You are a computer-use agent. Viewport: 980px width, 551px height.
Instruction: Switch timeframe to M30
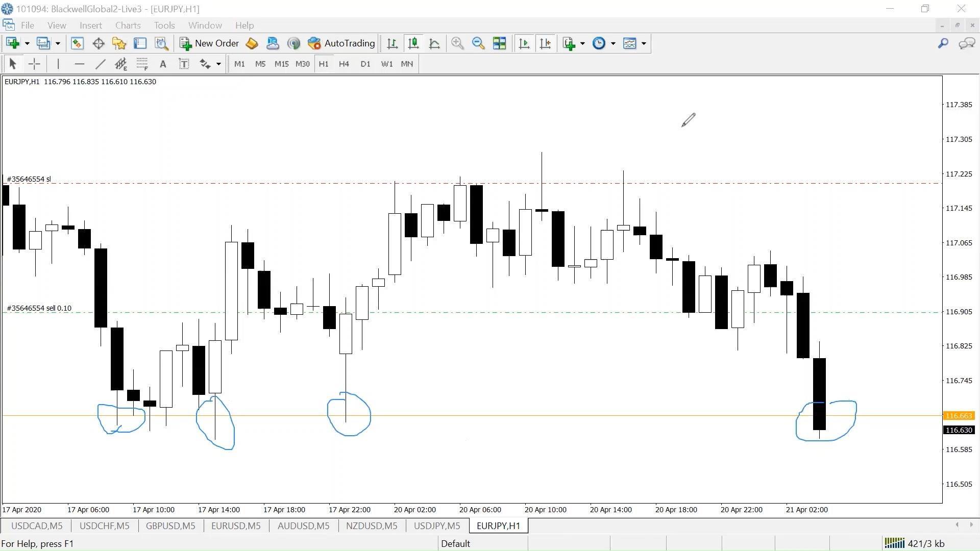tap(302, 64)
